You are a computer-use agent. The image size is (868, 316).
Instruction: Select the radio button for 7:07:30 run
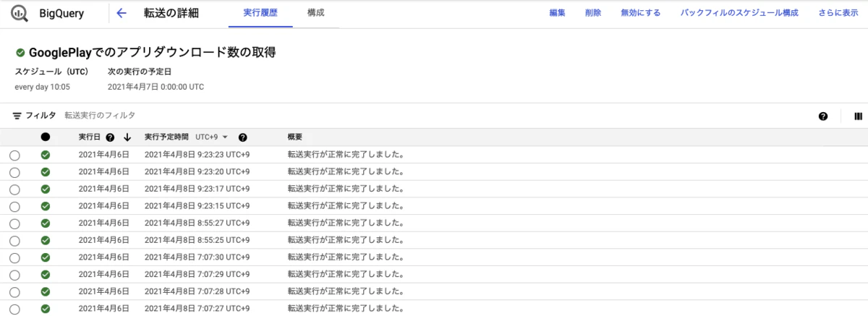click(x=15, y=258)
